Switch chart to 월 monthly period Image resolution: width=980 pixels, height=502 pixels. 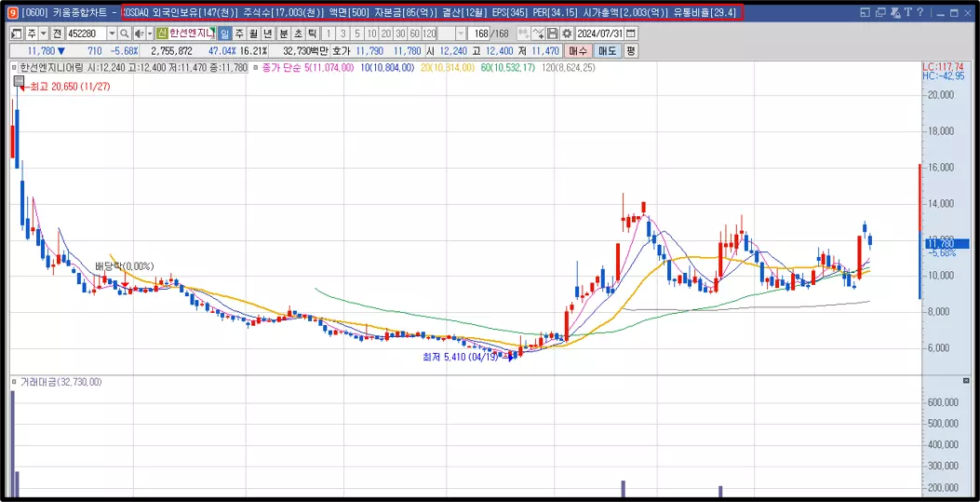[x=253, y=34]
